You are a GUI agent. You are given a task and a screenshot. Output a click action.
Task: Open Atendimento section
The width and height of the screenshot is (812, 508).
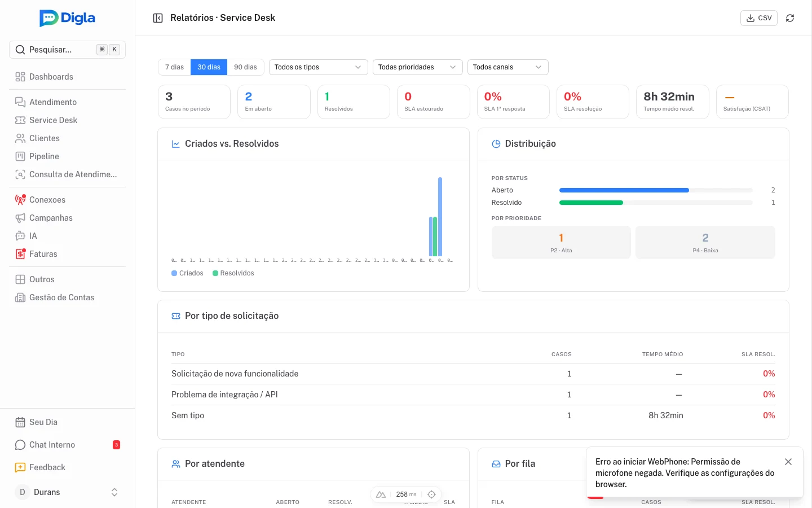67,102
